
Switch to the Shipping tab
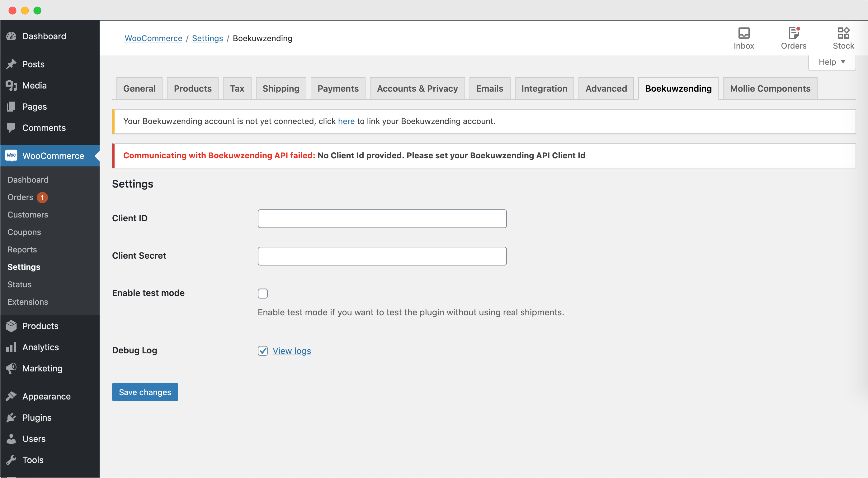pyautogui.click(x=281, y=88)
